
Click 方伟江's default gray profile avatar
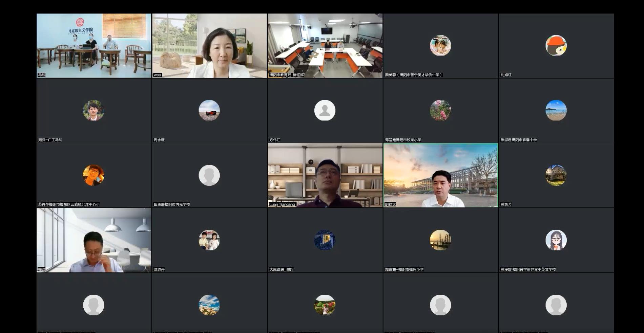pos(325,110)
